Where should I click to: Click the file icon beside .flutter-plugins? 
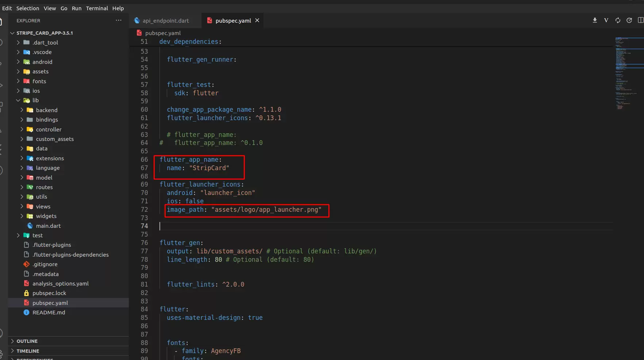pyautogui.click(x=27, y=245)
